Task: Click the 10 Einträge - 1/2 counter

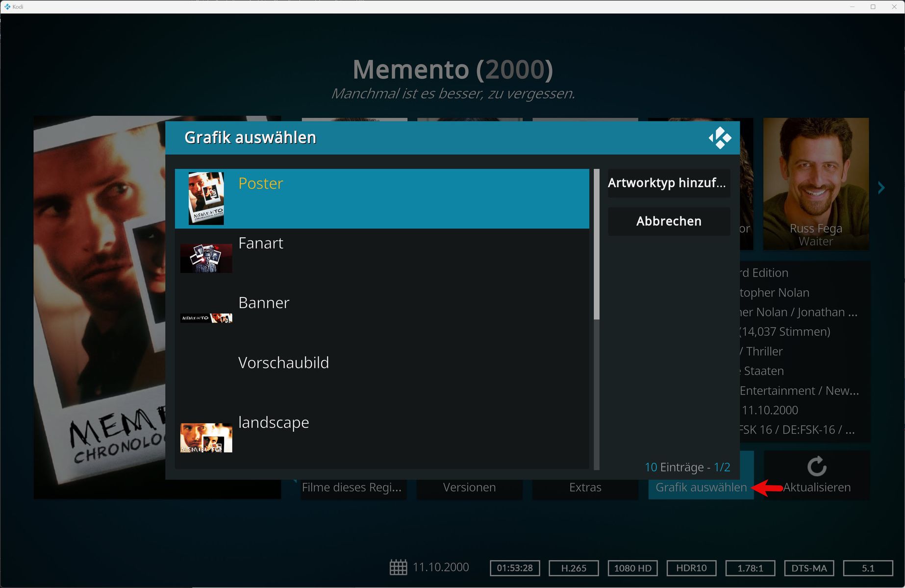Action: (687, 467)
